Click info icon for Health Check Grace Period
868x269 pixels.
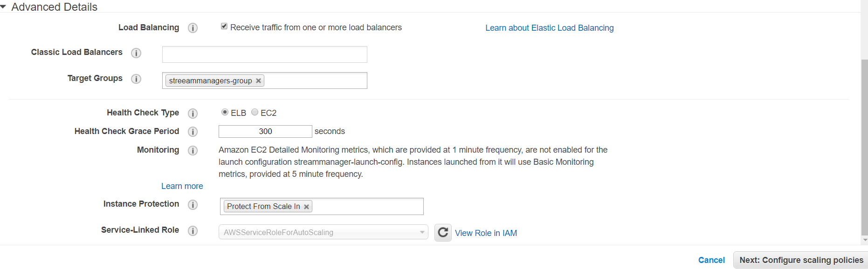click(x=193, y=132)
